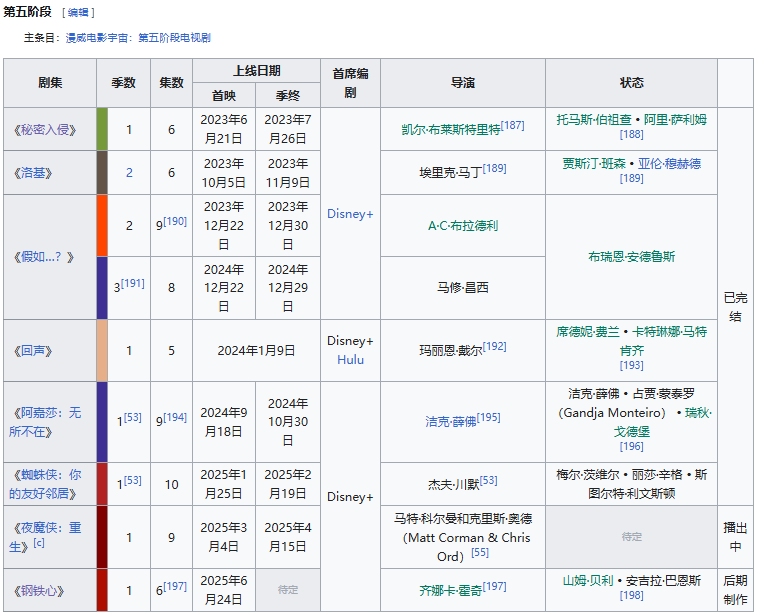Click the 首映 sub-header
759x616 pixels.
pos(224,95)
